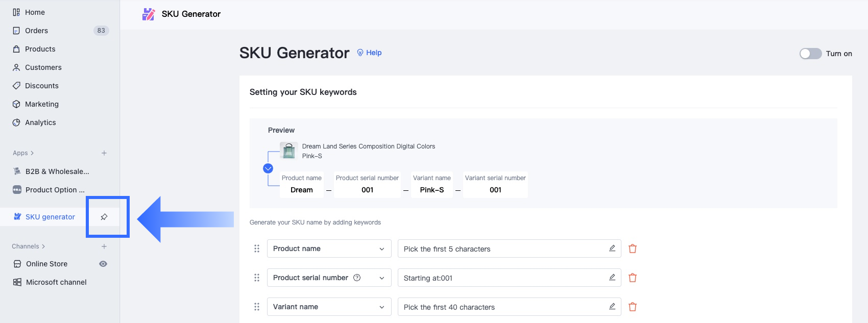This screenshot has height=323, width=868.
Task: Edit the Starting at:001 rule
Action: point(612,278)
